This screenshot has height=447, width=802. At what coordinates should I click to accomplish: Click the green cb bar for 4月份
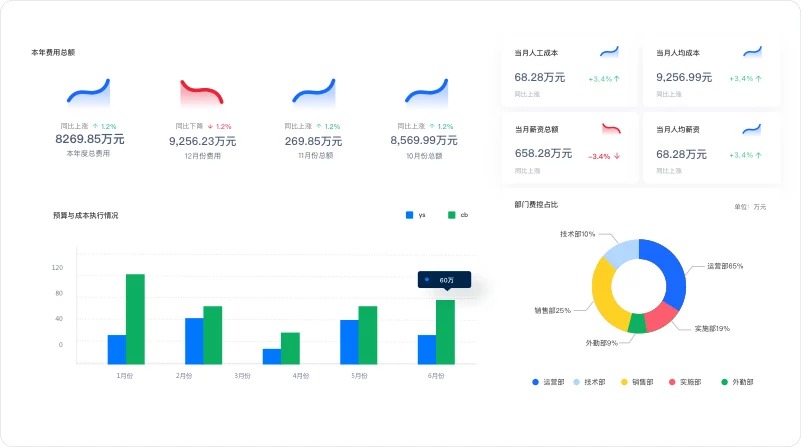click(291, 348)
